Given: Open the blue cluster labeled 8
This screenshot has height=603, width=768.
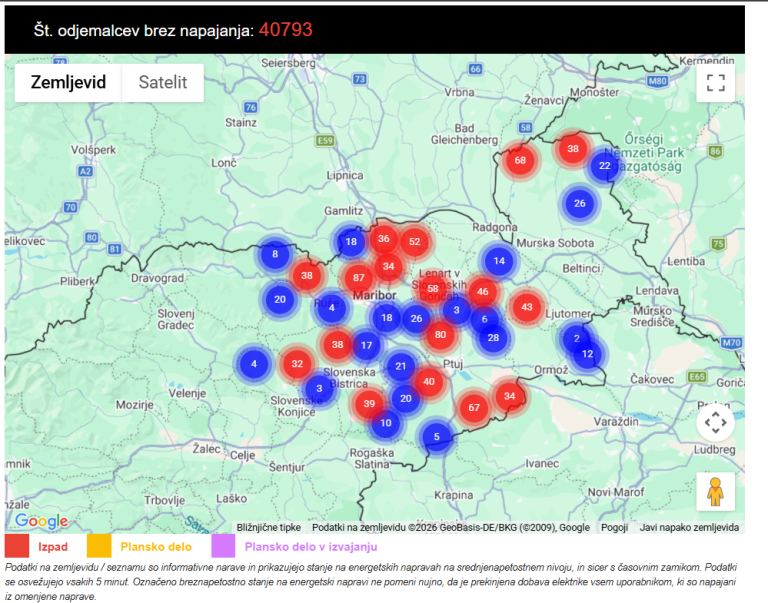Looking at the screenshot, I should [x=275, y=255].
